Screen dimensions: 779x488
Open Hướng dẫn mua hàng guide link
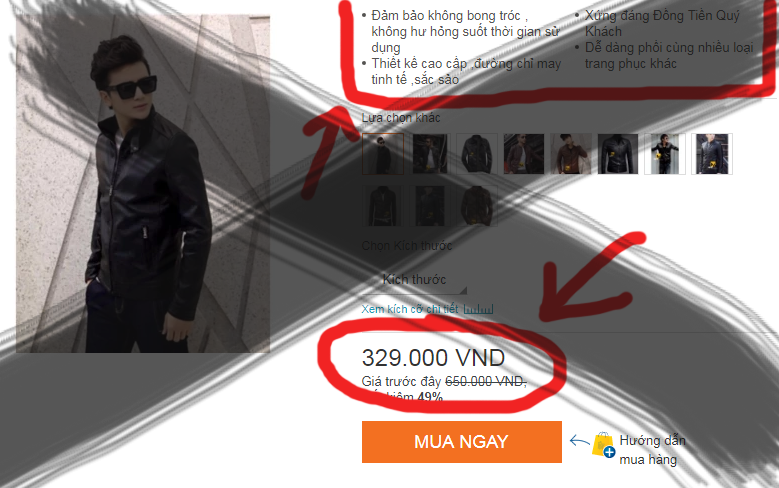652,450
